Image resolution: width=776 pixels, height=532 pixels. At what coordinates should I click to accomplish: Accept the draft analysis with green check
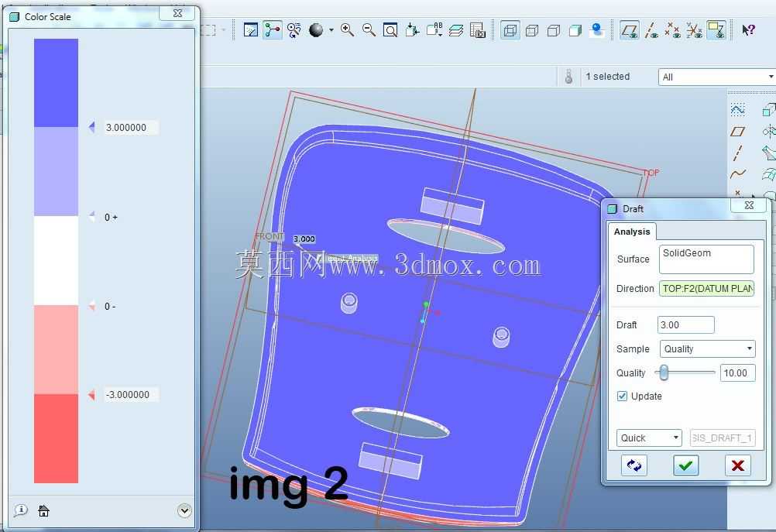(686, 465)
